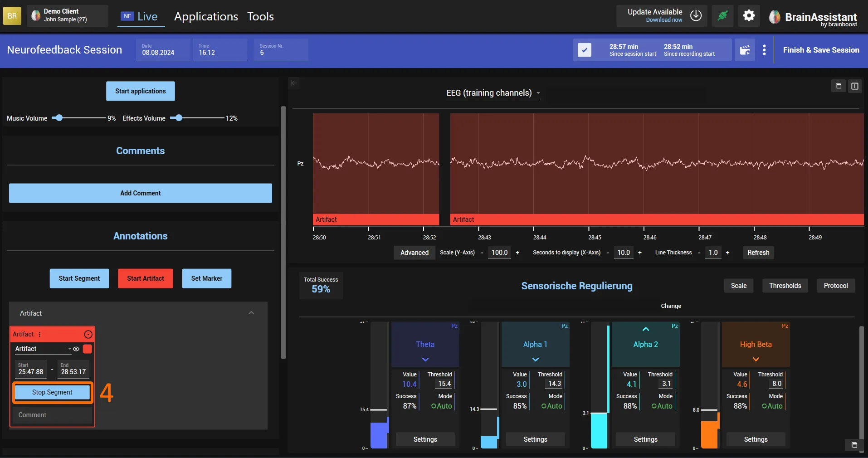The height and width of the screenshot is (458, 868).
Task: Adjust the Music Volume slider
Action: point(59,118)
